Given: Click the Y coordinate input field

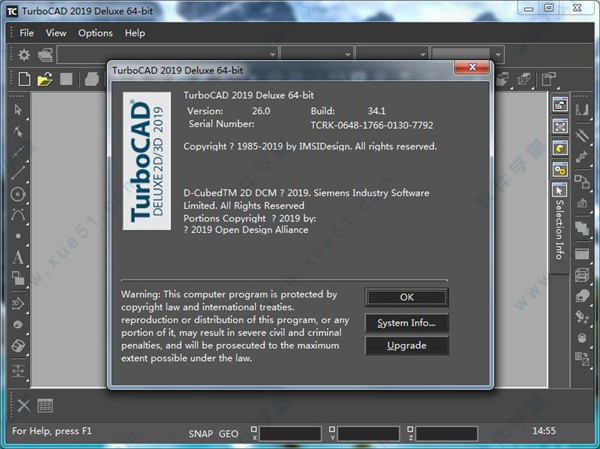Looking at the screenshot, I should (368, 434).
